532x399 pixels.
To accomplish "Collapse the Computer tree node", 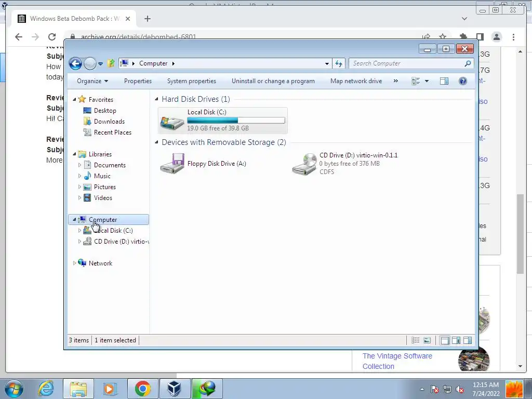I will [x=74, y=220].
